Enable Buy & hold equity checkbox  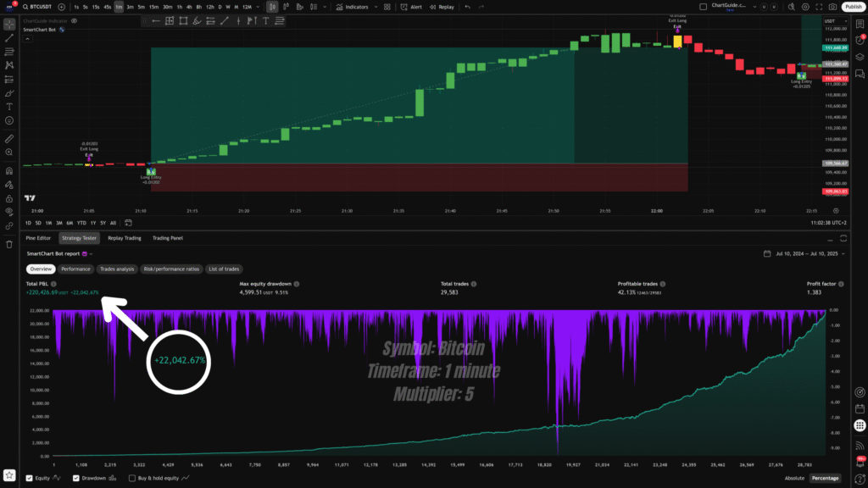[x=132, y=478]
